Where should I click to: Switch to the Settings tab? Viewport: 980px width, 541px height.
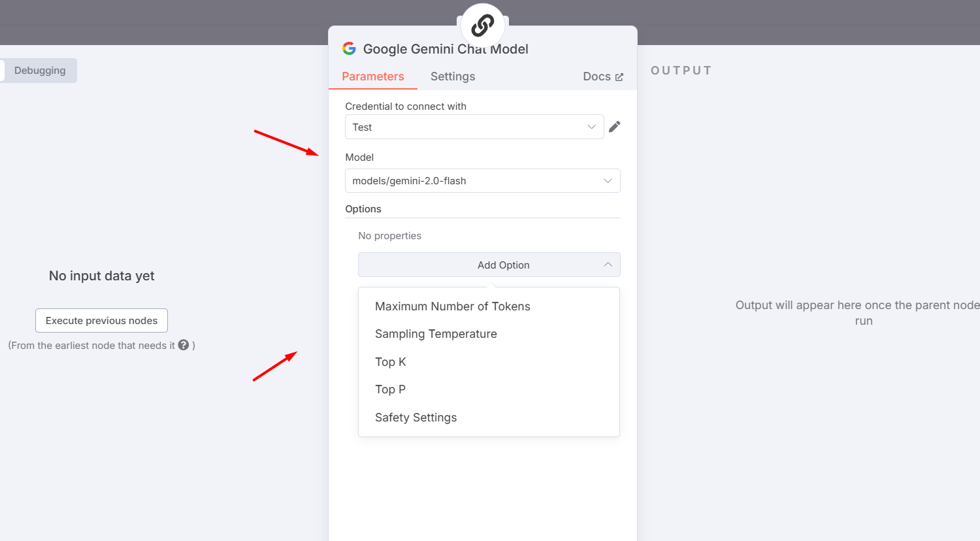click(453, 76)
